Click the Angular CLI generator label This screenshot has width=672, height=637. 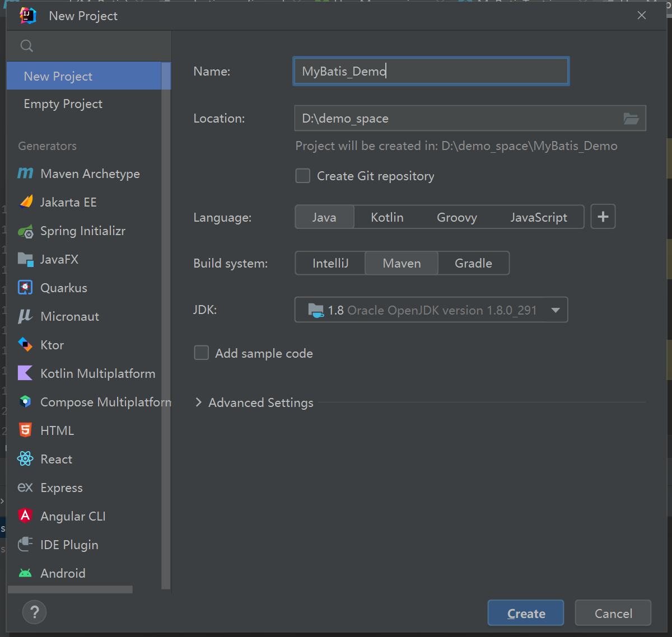click(73, 516)
